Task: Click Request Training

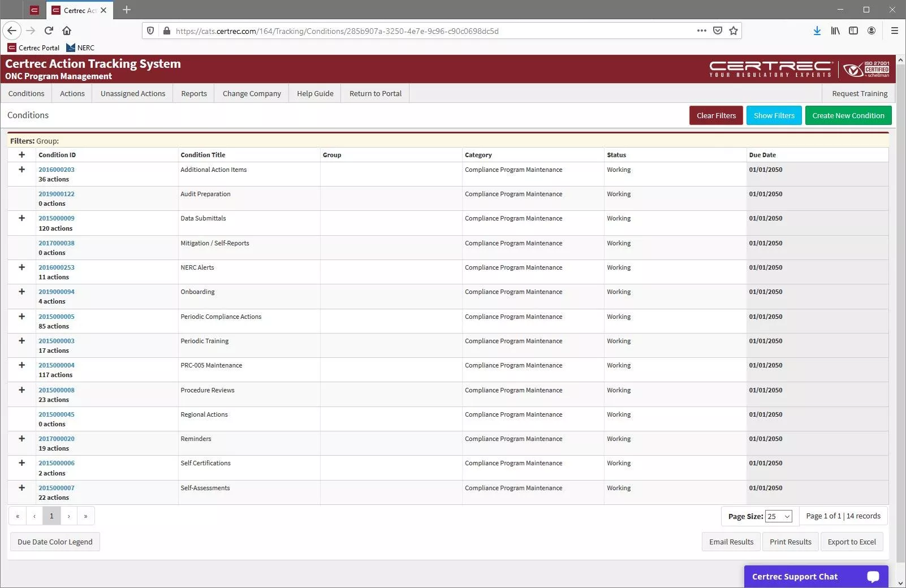Action: 860,93
